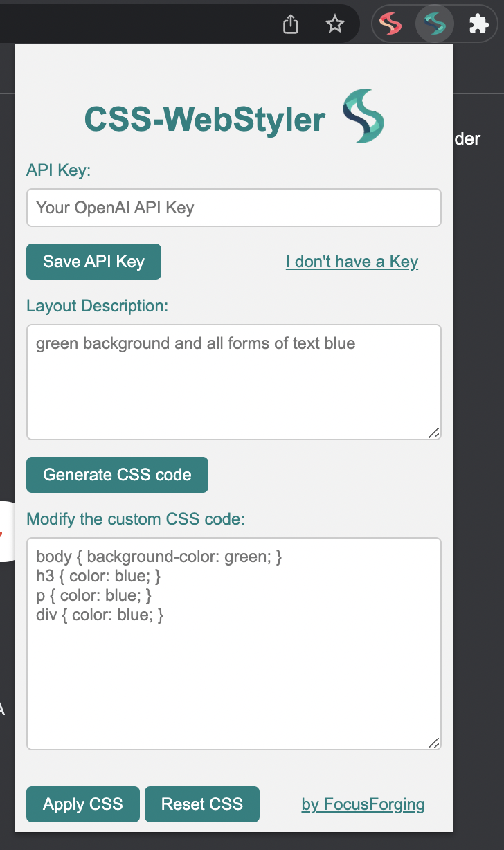Click the Layout Description resize handle

coord(433,432)
